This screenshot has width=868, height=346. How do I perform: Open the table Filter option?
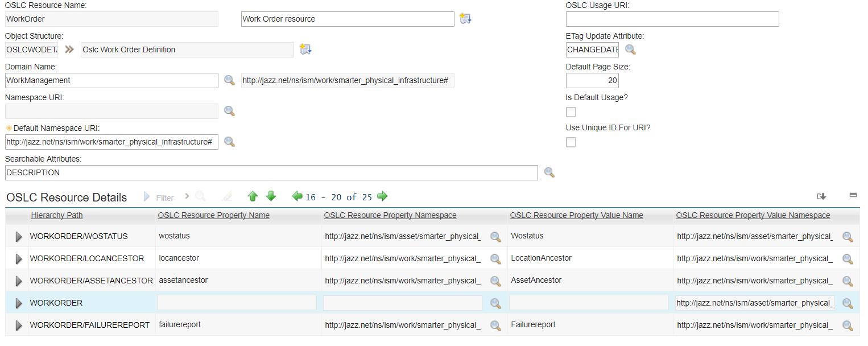(x=159, y=197)
